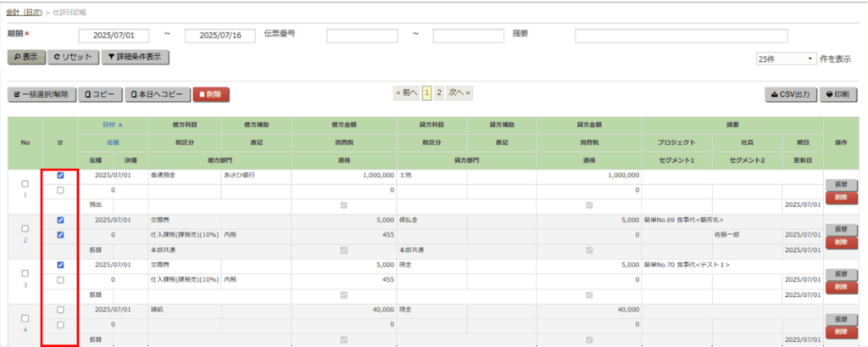Check the checkbox on the 雑給 line
The width and height of the screenshot is (868, 347).
coord(60,310)
